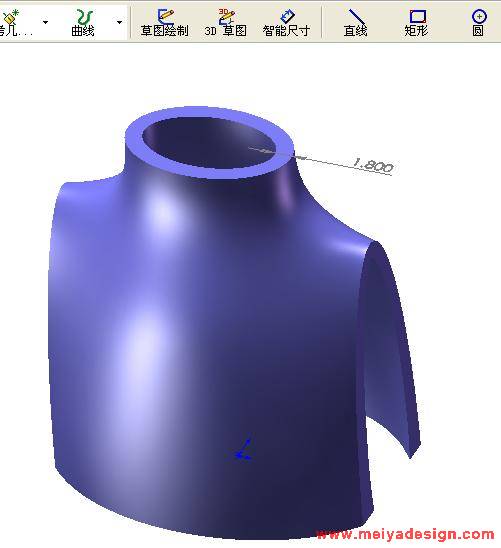Viewport: 501px width, 548px height.
Task: Click the thickness edge at the flap bottom
Action: pos(415,450)
